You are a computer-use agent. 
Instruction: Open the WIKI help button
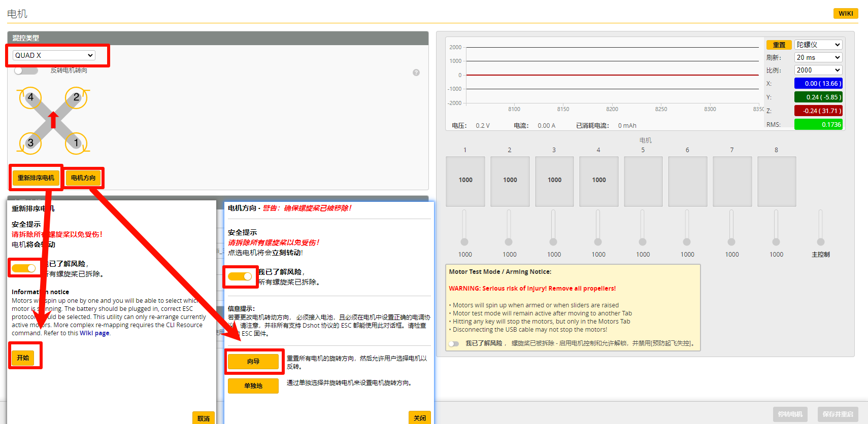845,14
